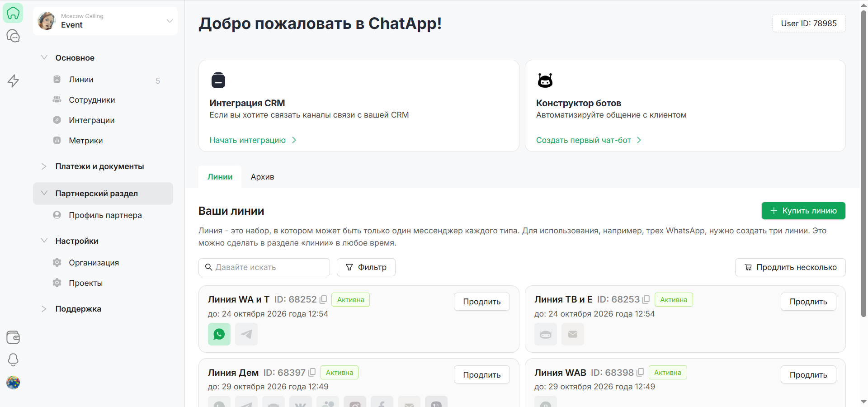The width and height of the screenshot is (868, 407).
Task: Open notifications bell icon
Action: point(13,360)
